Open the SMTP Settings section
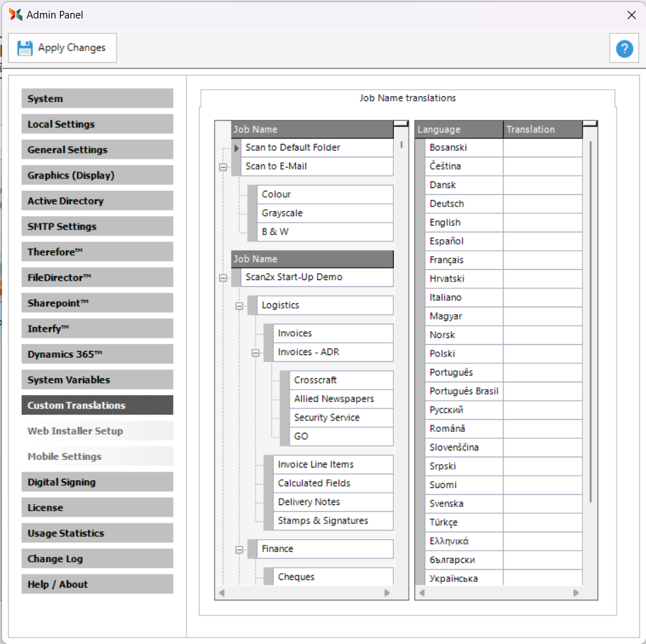This screenshot has height=644, width=646. tap(97, 226)
